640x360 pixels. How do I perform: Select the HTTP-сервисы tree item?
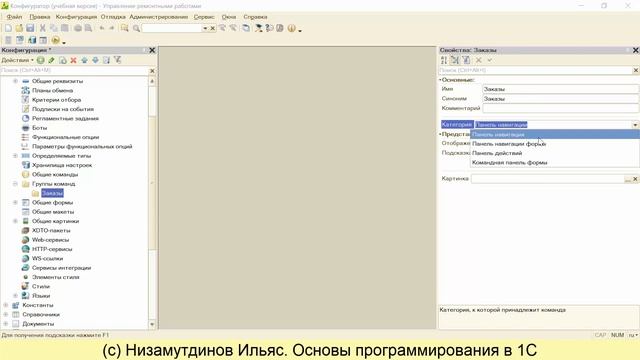pos(52,249)
